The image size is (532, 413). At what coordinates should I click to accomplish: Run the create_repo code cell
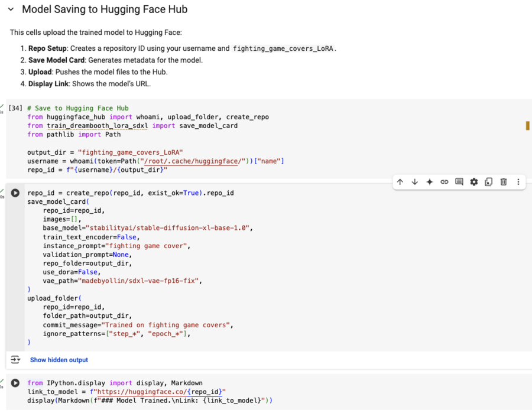[x=15, y=193]
